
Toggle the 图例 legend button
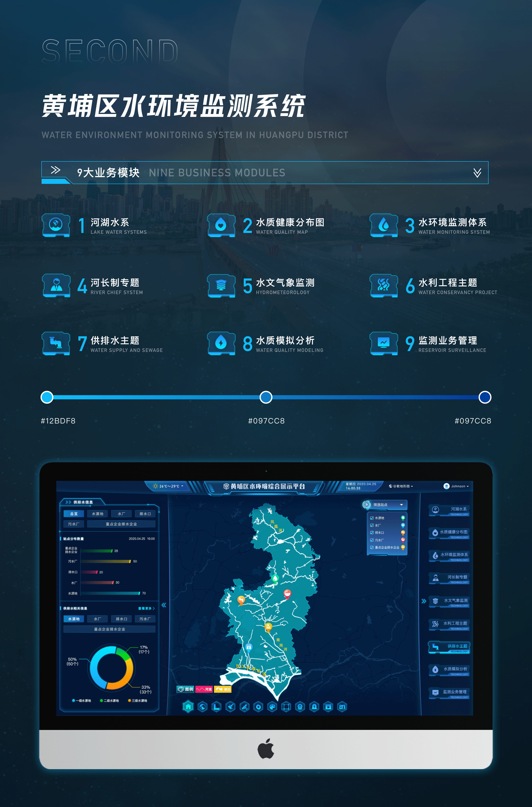coord(185,689)
